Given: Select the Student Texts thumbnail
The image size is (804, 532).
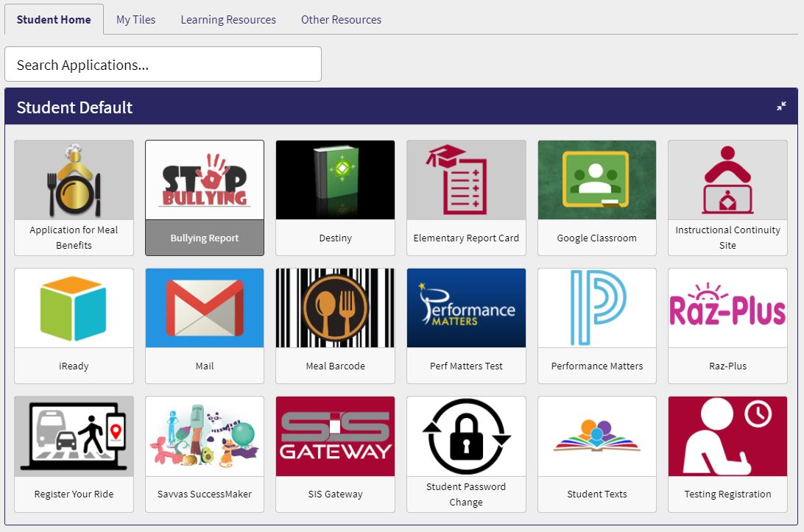Looking at the screenshot, I should point(596,436).
